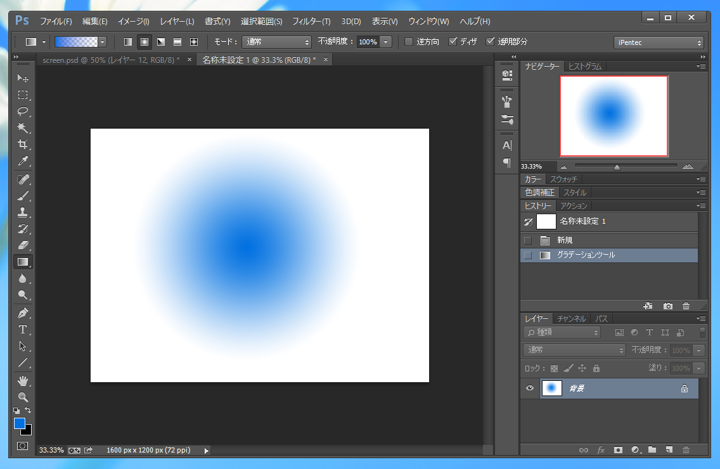Image resolution: width=720 pixels, height=469 pixels.
Task: Select the Type tool
Action: pyautogui.click(x=22, y=330)
